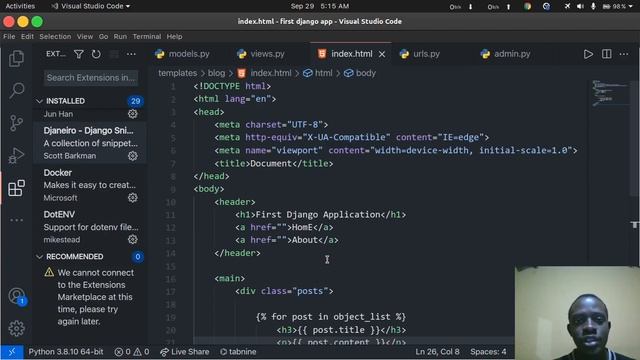Open the clock showing Sep 29 5:15 AM
Screen dimensions: 640x360
[320, 6]
